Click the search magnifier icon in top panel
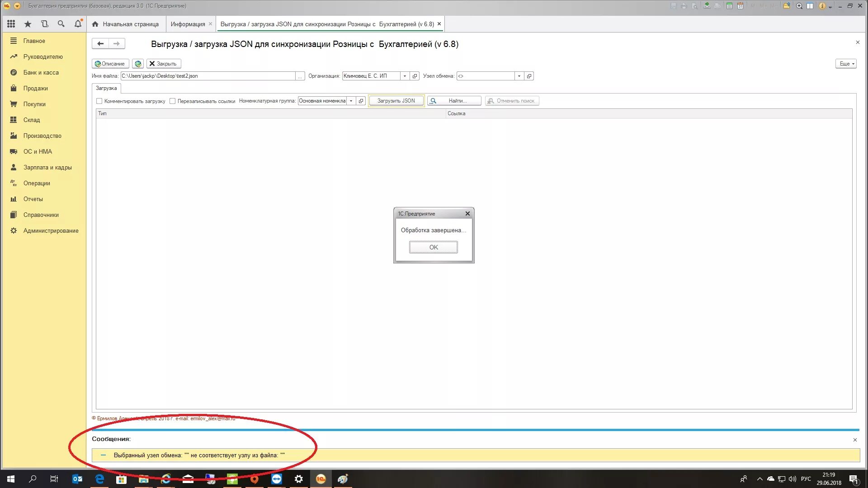 click(61, 24)
